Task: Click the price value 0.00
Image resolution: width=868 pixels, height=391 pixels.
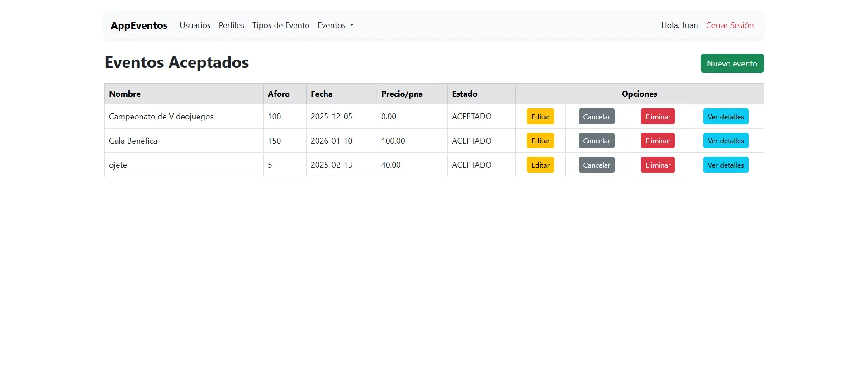Action: coord(389,117)
